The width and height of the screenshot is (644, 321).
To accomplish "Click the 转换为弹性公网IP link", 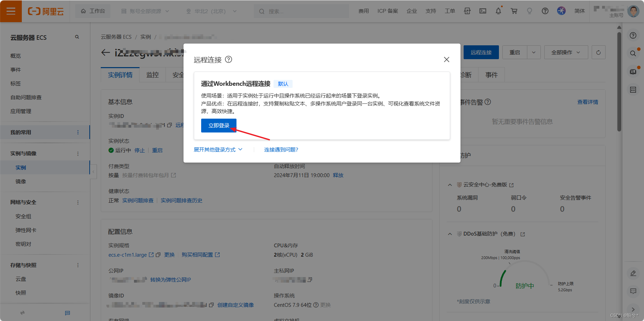I will pyautogui.click(x=170, y=279).
